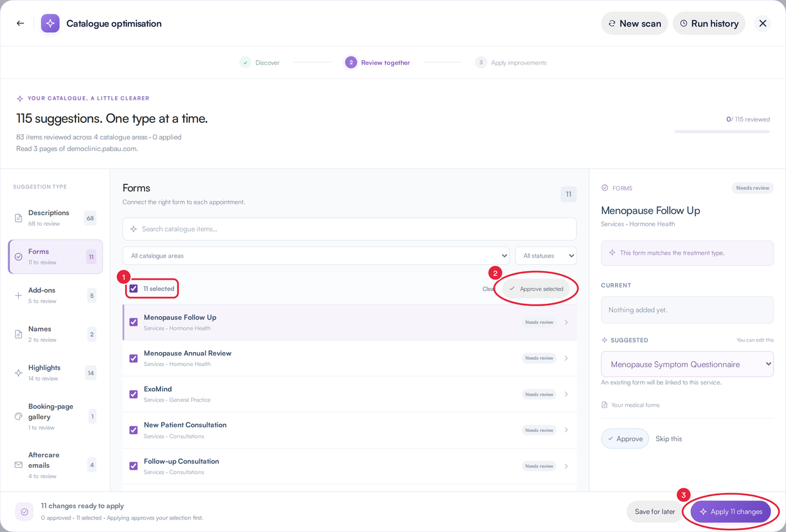Image resolution: width=786 pixels, height=532 pixels.
Task: Expand the Follow-up Consultation row chevron
Action: tap(566, 466)
